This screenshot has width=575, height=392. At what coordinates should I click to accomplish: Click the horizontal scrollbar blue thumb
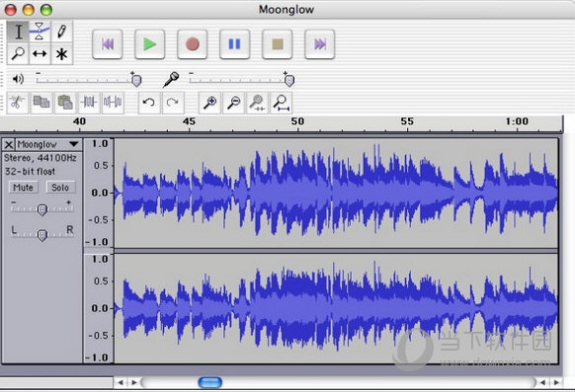click(210, 382)
